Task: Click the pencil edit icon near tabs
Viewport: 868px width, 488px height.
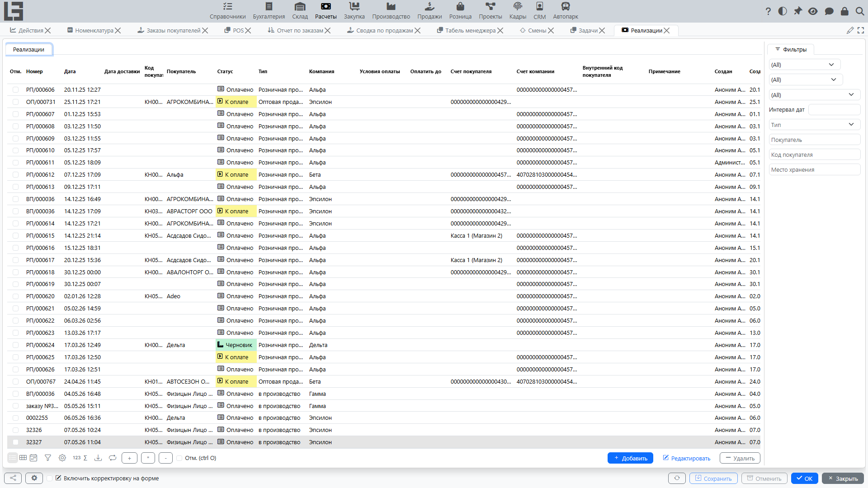Action: pos(850,30)
